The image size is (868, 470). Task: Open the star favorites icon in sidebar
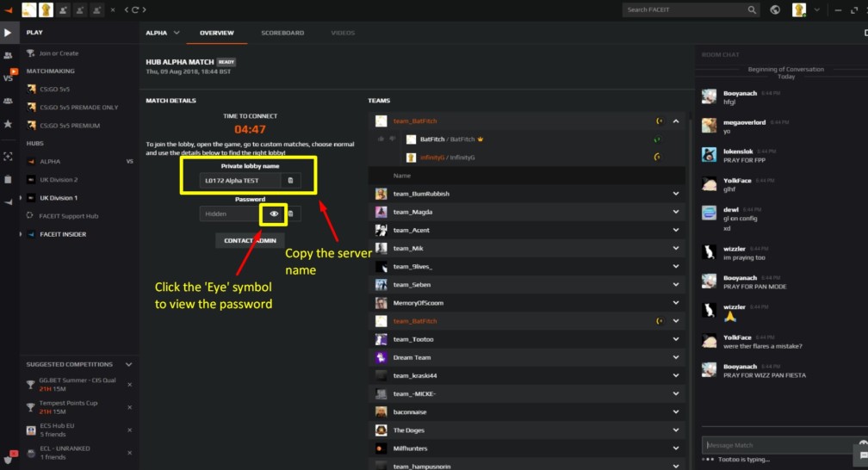(8, 124)
